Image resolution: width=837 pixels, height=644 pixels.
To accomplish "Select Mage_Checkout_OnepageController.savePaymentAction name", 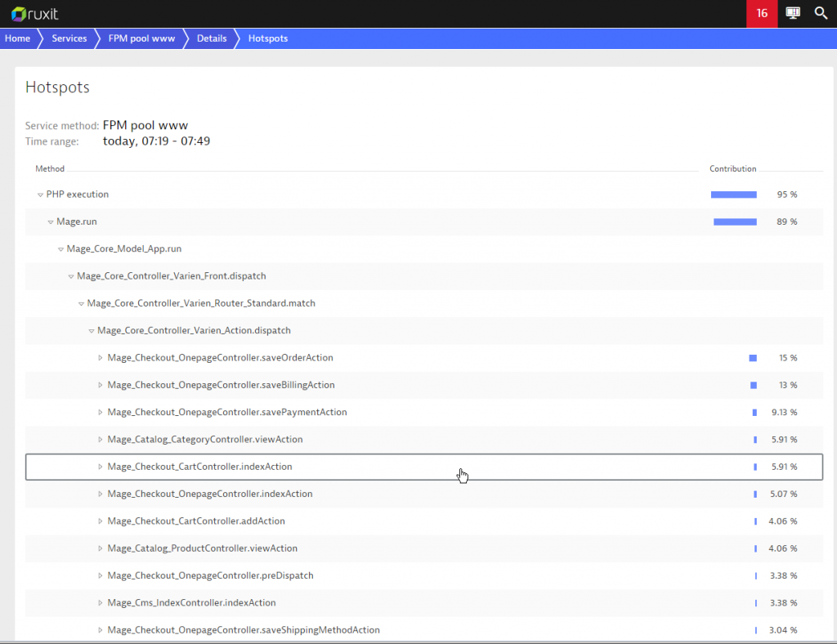I will coord(227,412).
